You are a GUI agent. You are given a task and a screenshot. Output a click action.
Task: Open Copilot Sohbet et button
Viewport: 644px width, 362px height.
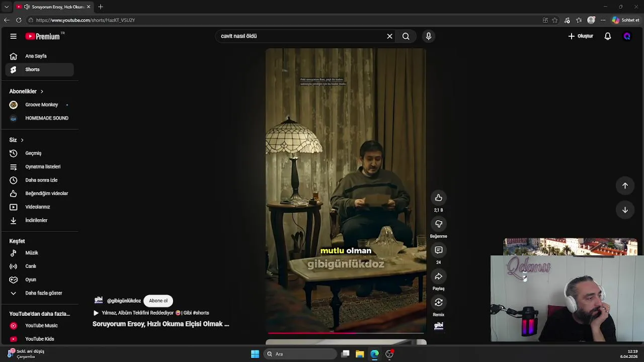626,20
